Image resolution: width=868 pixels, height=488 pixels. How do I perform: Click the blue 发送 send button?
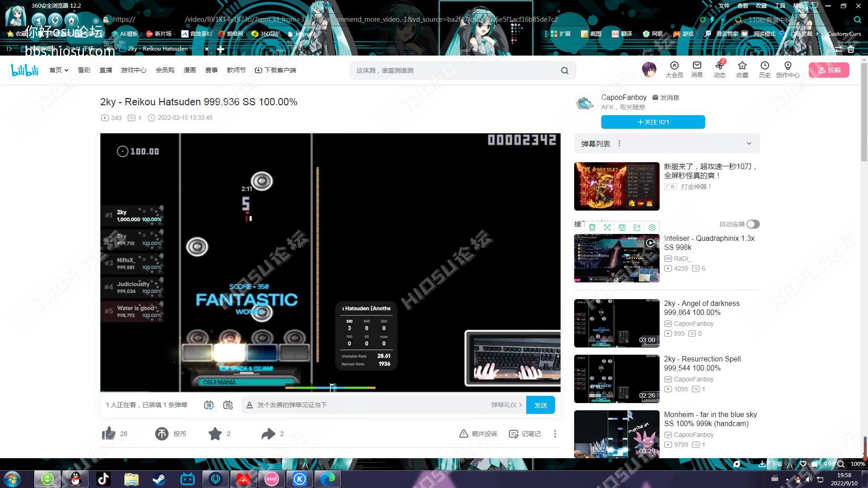541,405
